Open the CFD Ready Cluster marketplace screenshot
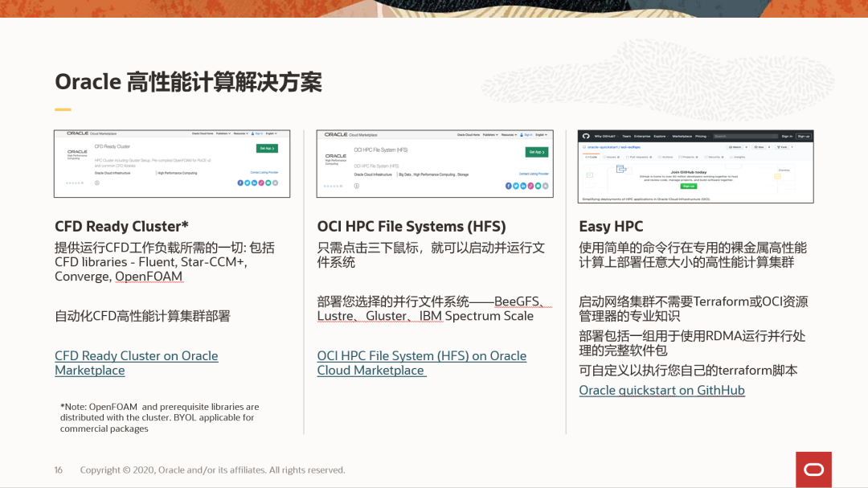Image resolution: width=868 pixels, height=488 pixels. pyautogui.click(x=172, y=164)
